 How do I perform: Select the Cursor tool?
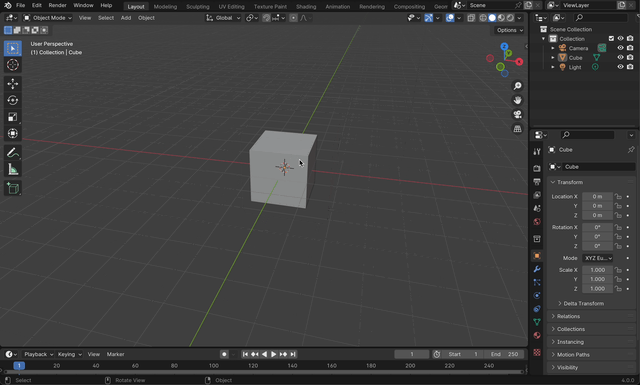(x=13, y=65)
